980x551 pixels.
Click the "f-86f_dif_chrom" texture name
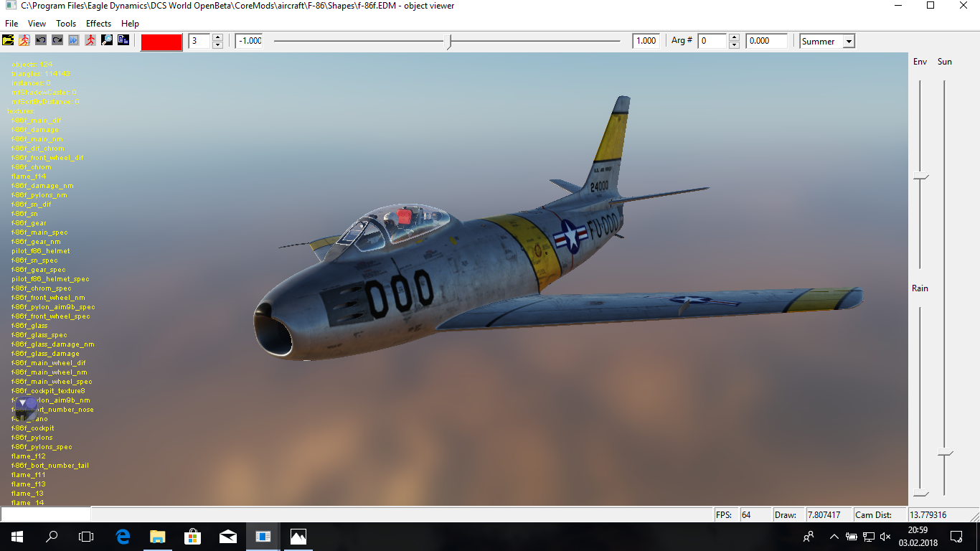tap(38, 149)
